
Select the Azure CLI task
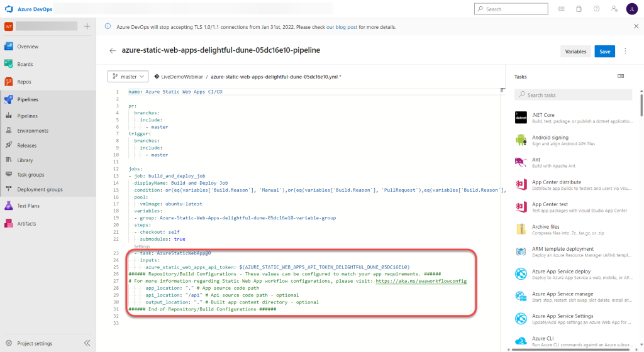click(x=574, y=341)
